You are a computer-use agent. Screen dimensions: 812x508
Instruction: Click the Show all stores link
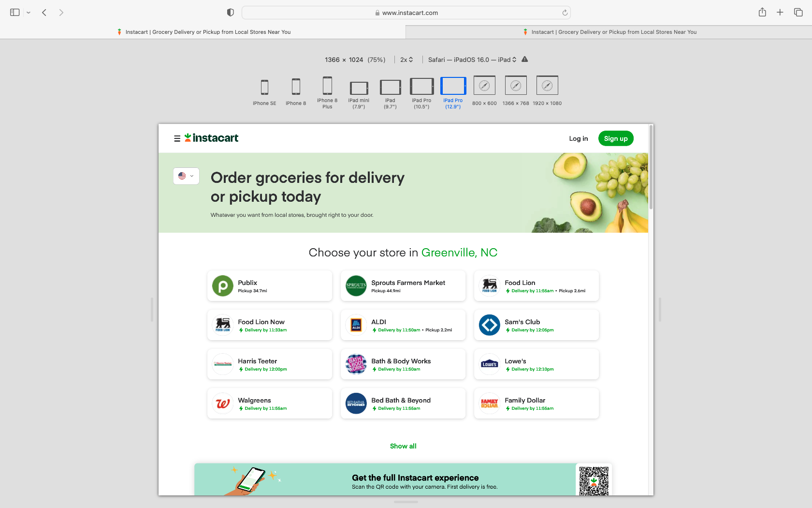pyautogui.click(x=403, y=446)
